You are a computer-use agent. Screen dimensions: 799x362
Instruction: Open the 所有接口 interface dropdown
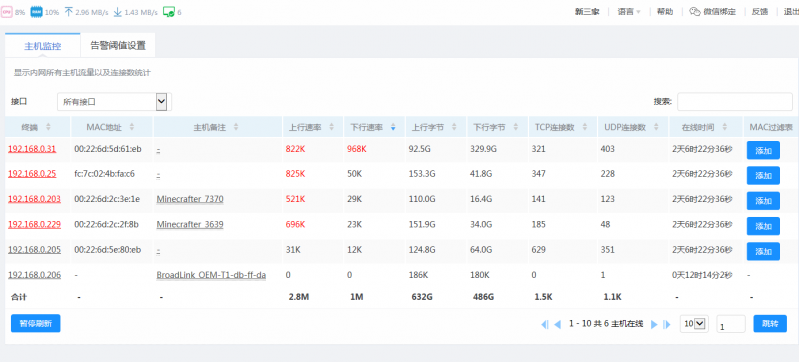[113, 101]
